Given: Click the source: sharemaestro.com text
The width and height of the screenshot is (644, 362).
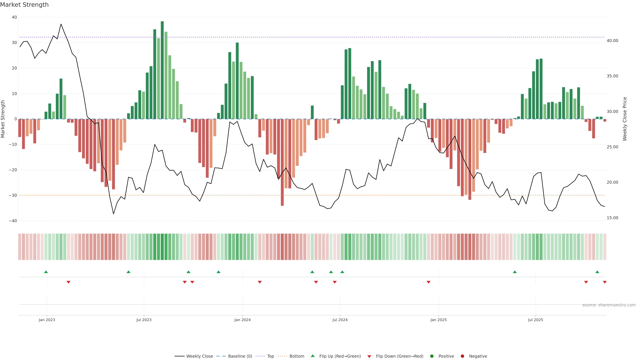Looking at the screenshot, I should coord(609,305).
